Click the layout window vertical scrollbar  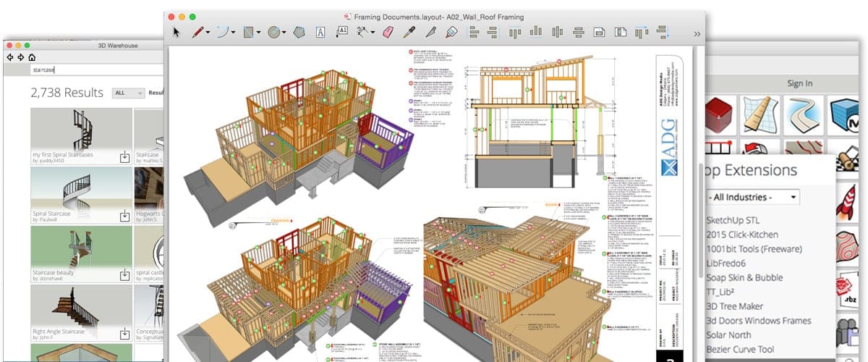700,217
